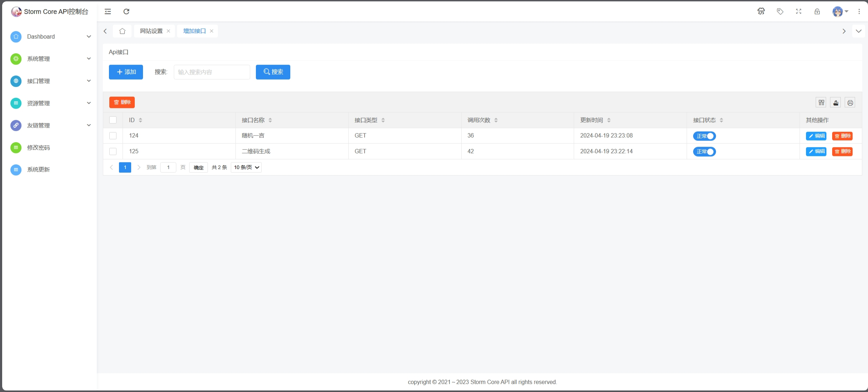
Task: Sort by 接口类型 column arrows
Action: (x=383, y=120)
